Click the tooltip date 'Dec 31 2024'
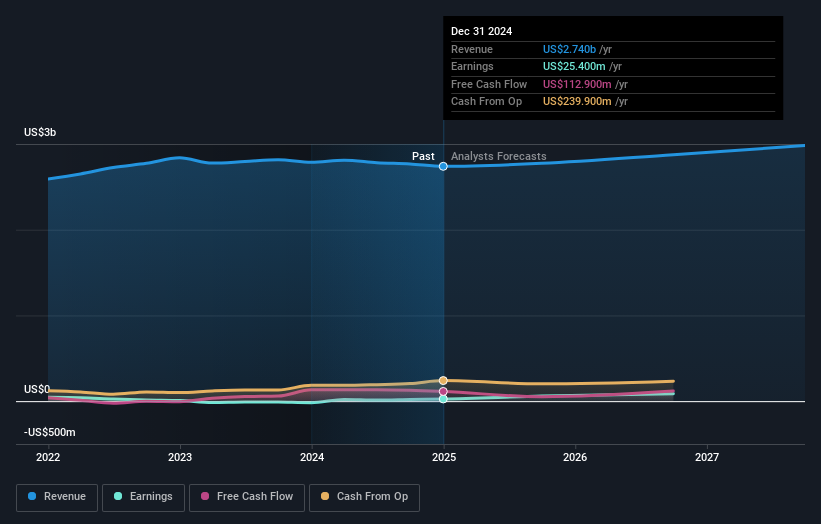The width and height of the screenshot is (821, 524). click(x=481, y=31)
